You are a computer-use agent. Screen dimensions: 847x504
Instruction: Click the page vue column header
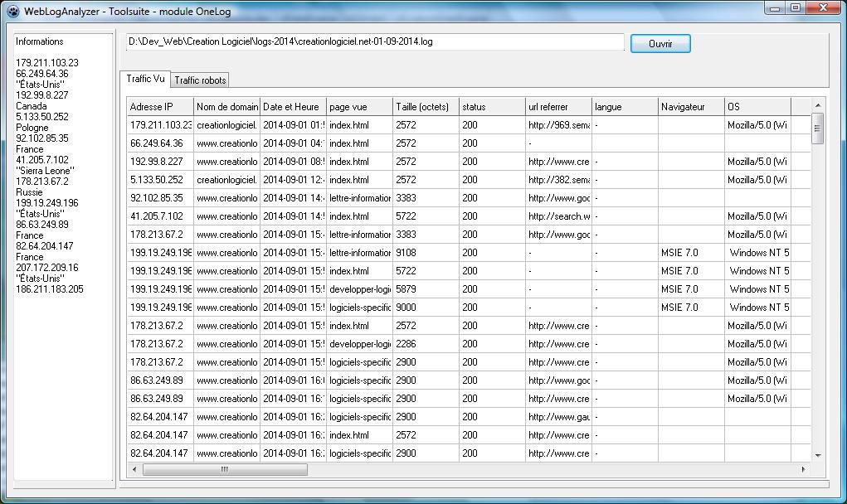[x=358, y=106]
